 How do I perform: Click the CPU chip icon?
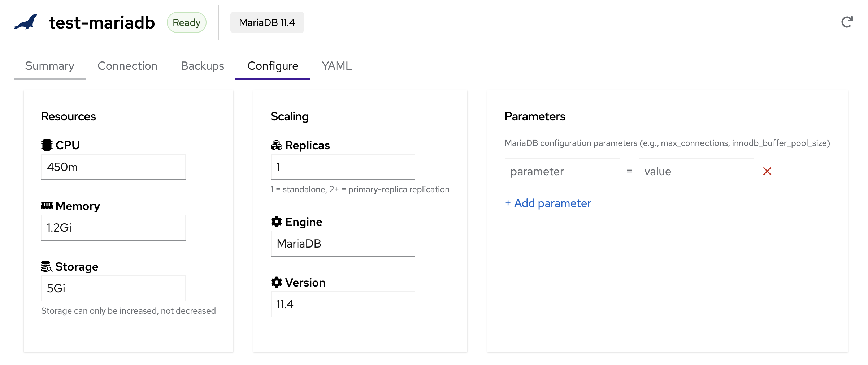[x=47, y=145]
